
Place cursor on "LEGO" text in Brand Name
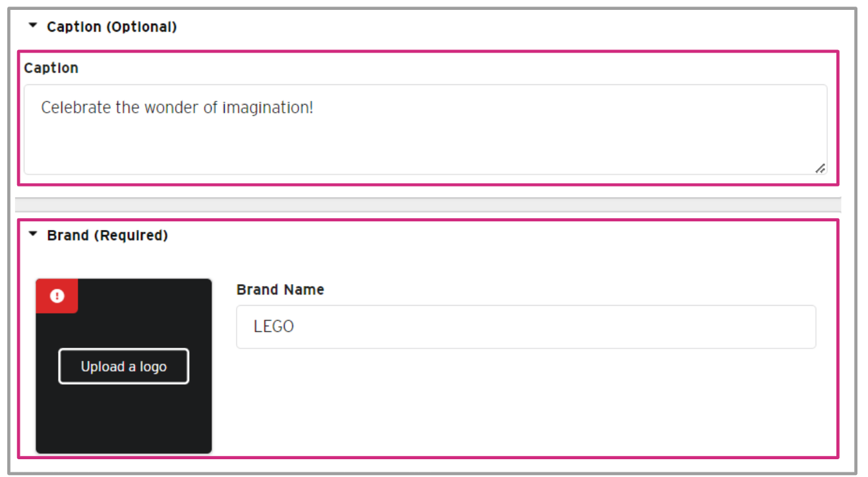(x=274, y=327)
